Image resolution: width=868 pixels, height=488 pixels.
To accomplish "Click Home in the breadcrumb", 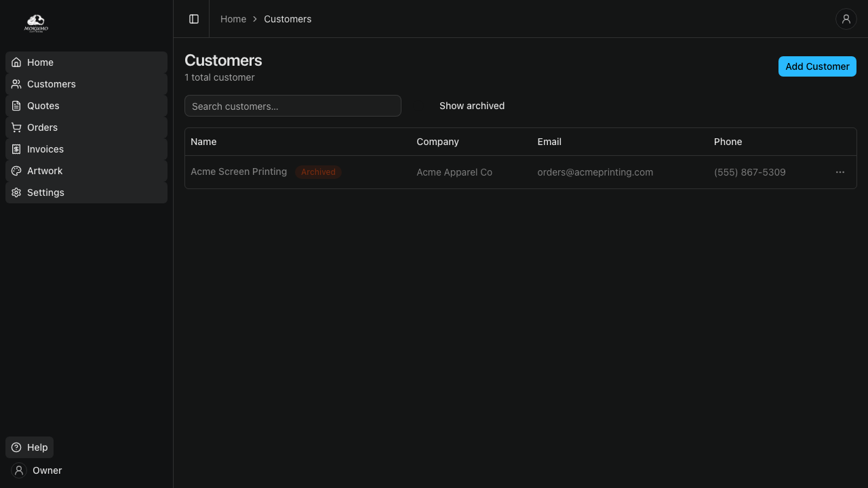I will (233, 19).
